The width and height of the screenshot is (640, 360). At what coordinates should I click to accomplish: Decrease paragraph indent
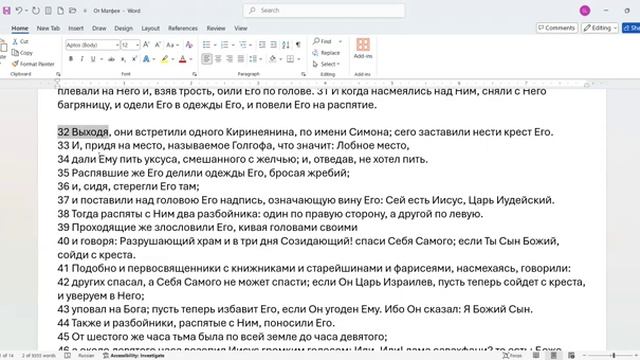tap(262, 44)
